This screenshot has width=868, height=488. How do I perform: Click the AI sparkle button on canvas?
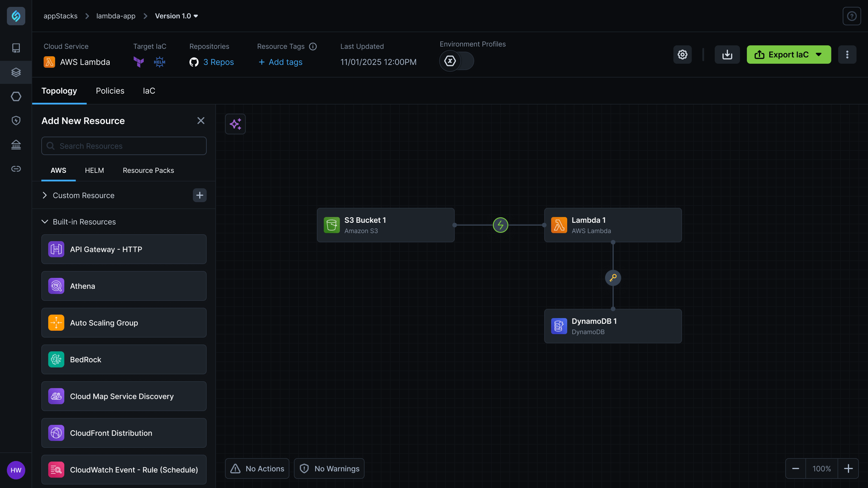coord(235,124)
